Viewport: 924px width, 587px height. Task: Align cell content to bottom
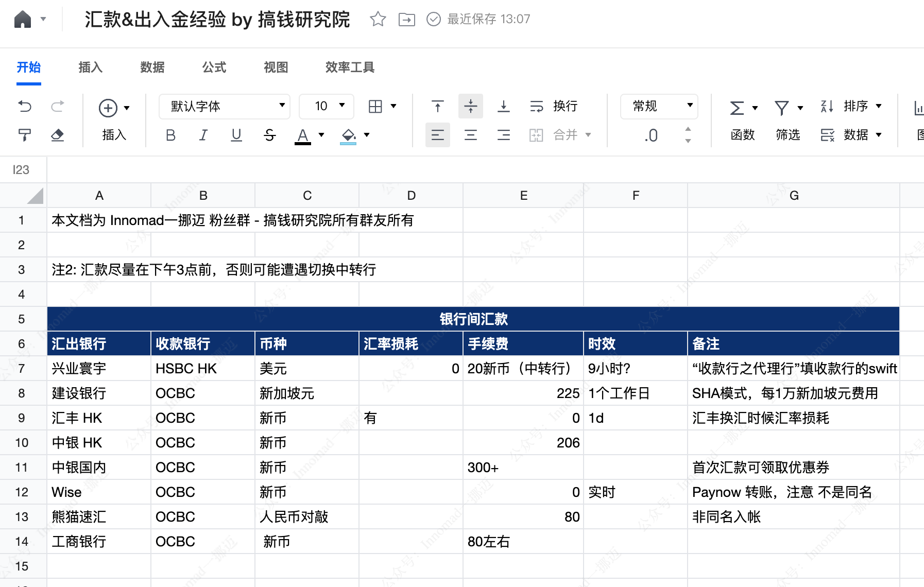[x=504, y=107]
